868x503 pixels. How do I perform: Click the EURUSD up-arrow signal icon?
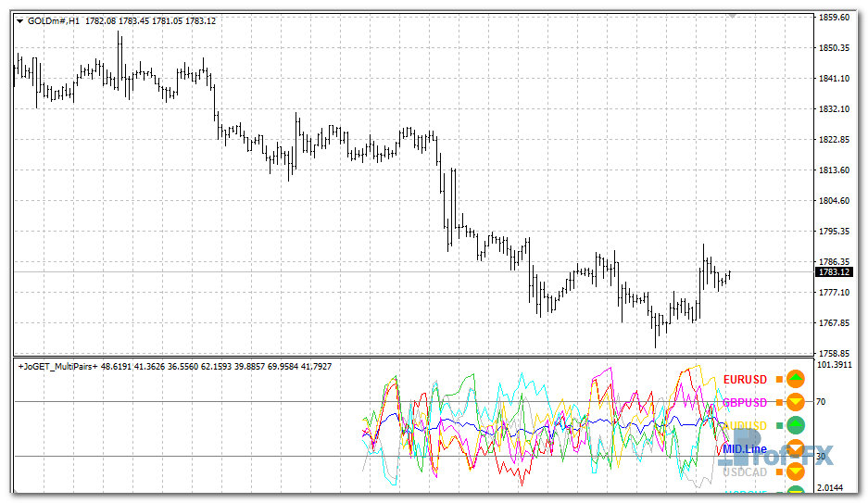795,379
